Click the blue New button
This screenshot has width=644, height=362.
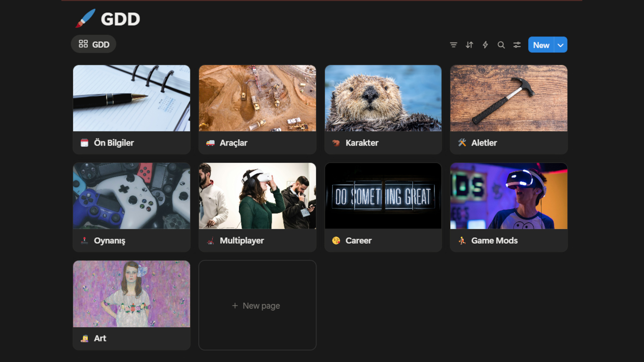pyautogui.click(x=541, y=45)
